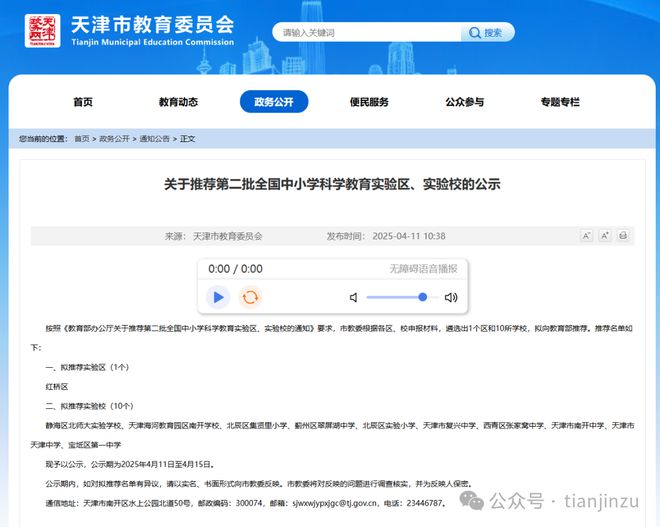
Task: Click the article title 关于推荐第二批全国中小学科学教育实验区
Action: [332, 184]
